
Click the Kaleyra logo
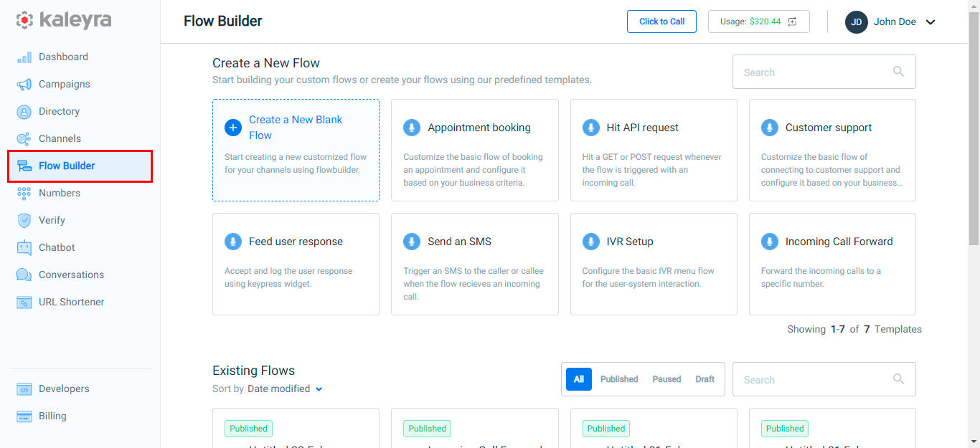[x=64, y=20]
